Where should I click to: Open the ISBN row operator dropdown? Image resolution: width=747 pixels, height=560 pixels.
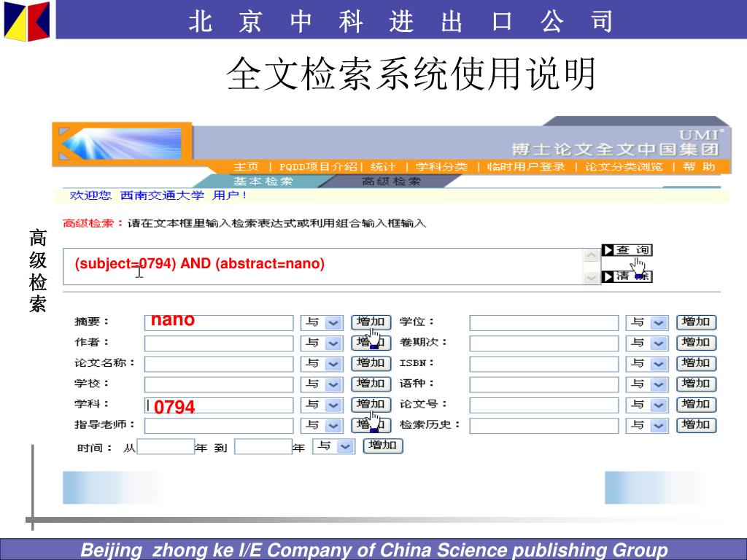coord(647,364)
